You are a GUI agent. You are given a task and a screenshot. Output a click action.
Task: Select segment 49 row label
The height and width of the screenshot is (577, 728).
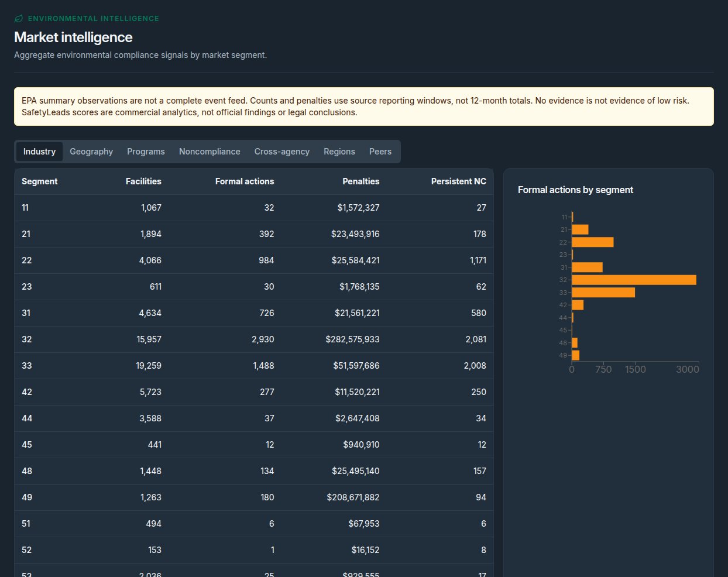click(27, 497)
